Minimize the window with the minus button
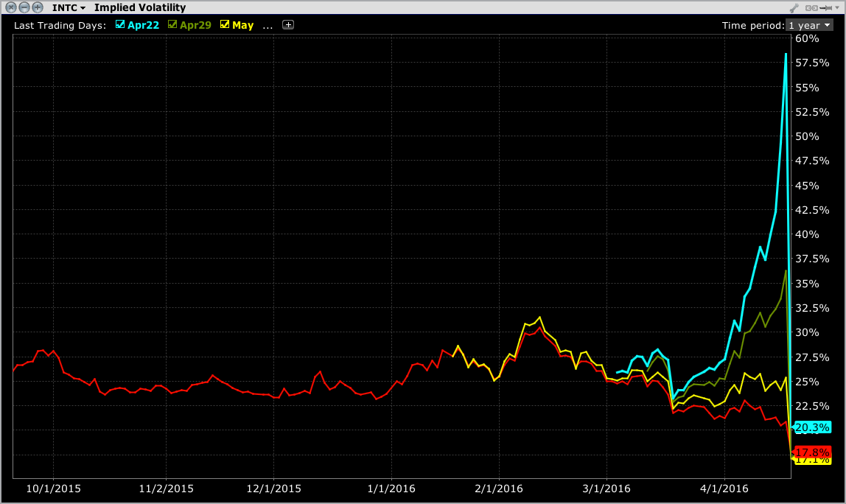This screenshot has height=504, width=846. [x=24, y=7]
